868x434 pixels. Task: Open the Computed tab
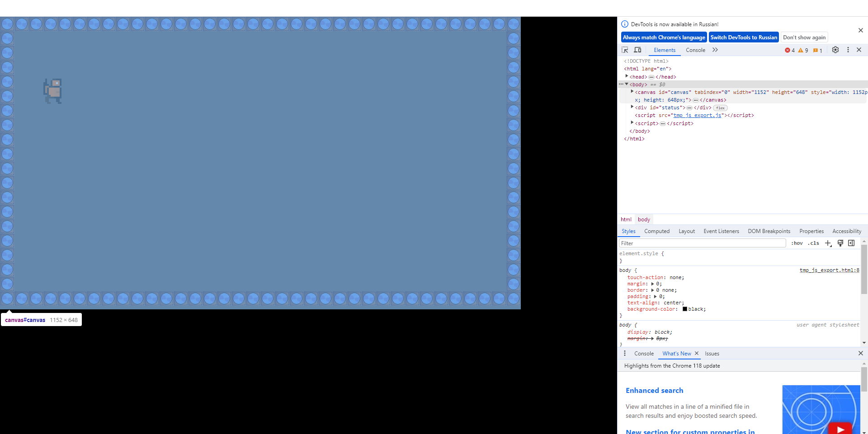[657, 231]
